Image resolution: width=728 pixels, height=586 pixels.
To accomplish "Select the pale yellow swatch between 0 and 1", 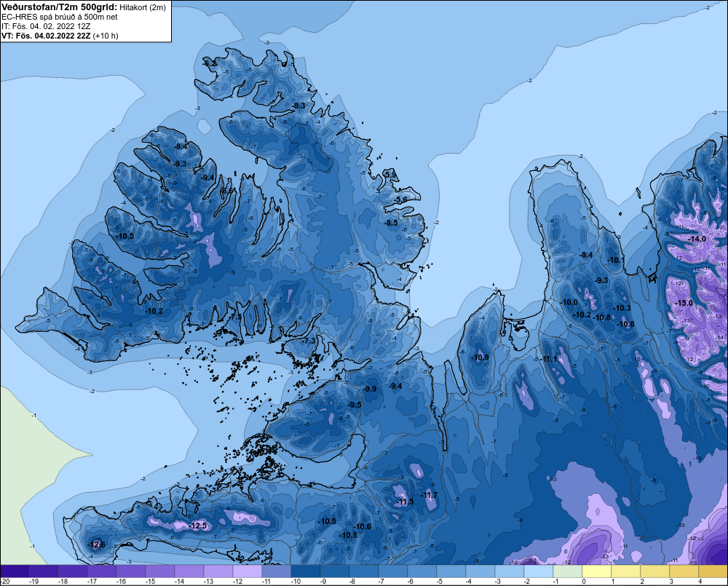I will click(x=597, y=571).
